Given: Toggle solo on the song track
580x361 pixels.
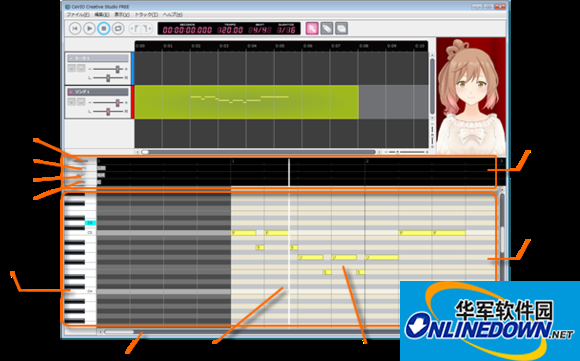Looking at the screenshot, I should tap(81, 102).
